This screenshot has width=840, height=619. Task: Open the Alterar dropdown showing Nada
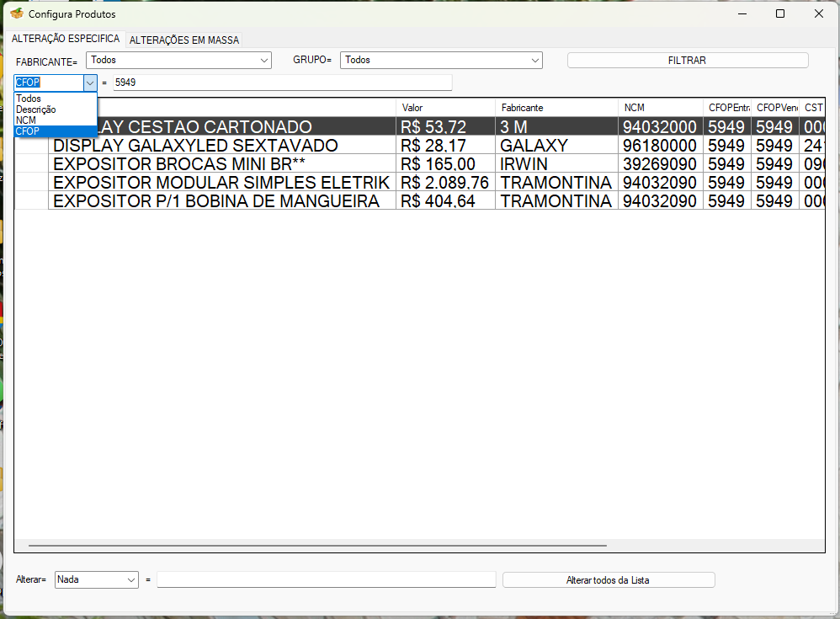coord(97,580)
